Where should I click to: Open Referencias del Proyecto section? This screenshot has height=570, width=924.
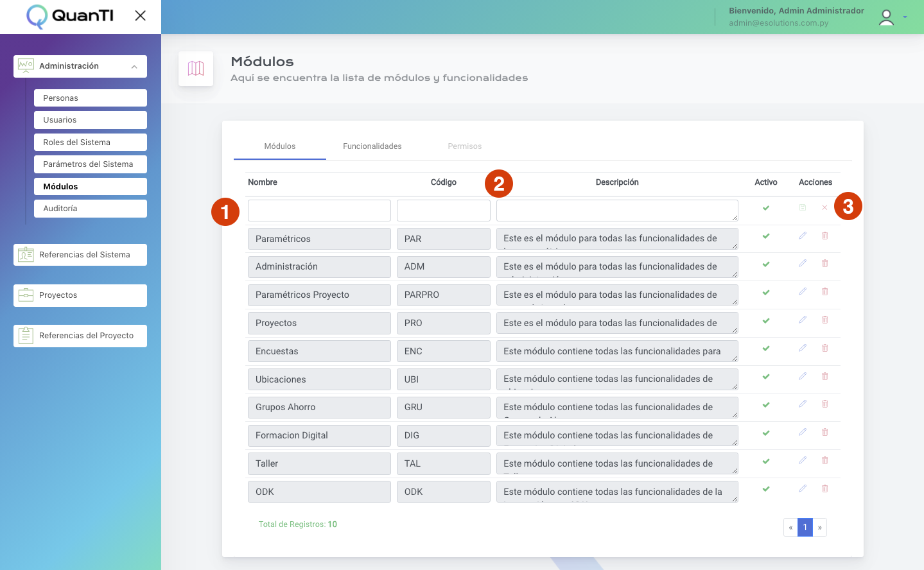click(80, 336)
